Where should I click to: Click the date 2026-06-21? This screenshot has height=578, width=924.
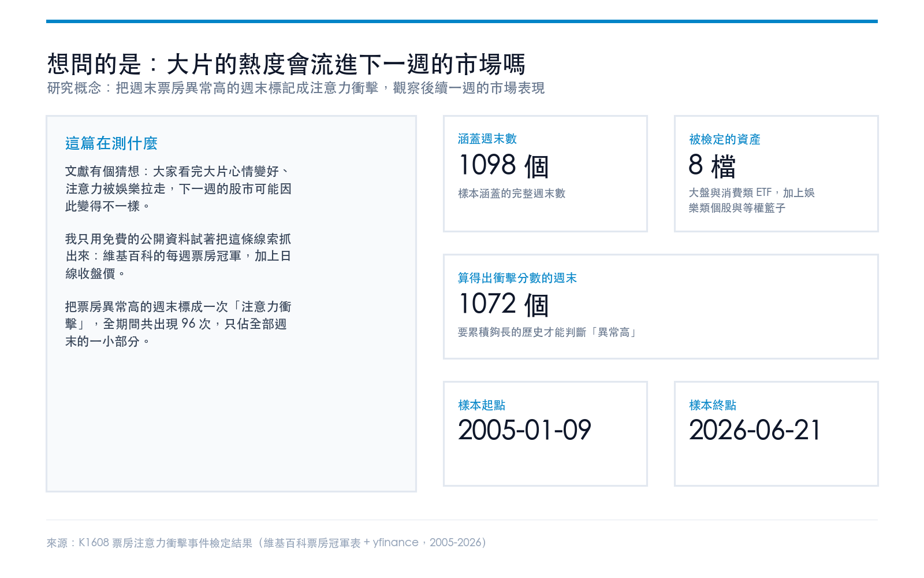pos(755,430)
